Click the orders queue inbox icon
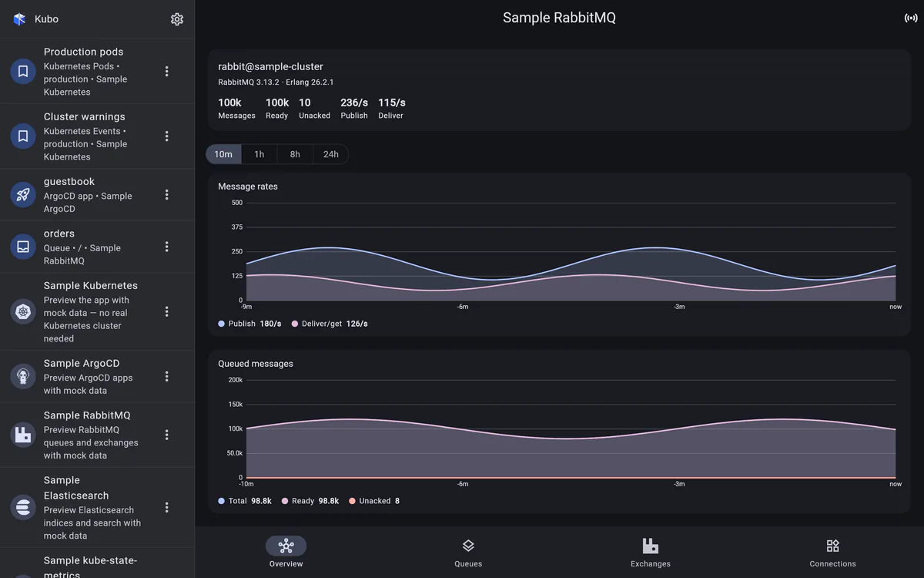Screen dimensions: 924x578 [23, 247]
